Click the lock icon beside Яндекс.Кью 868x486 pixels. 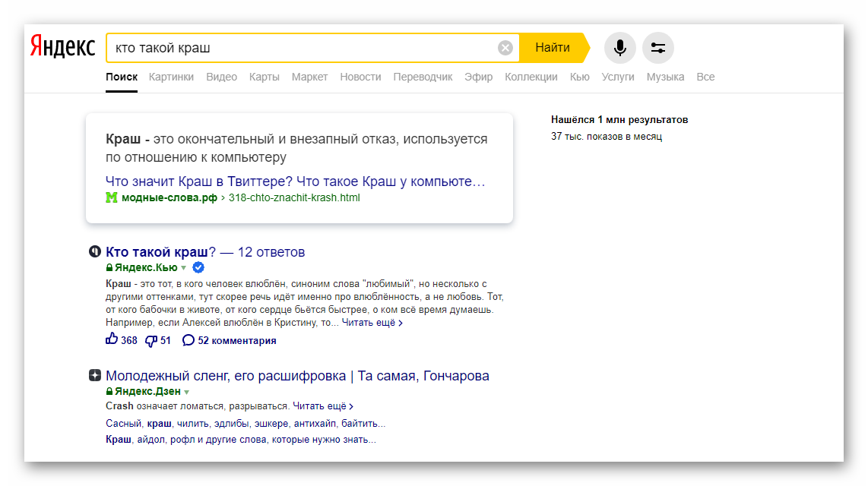click(109, 267)
